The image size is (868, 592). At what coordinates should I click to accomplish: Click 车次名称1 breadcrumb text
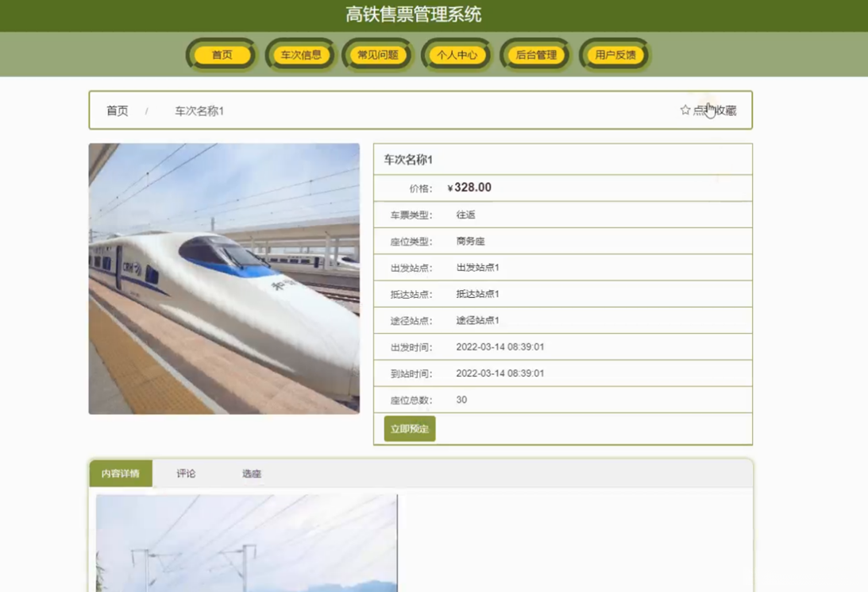coord(199,110)
